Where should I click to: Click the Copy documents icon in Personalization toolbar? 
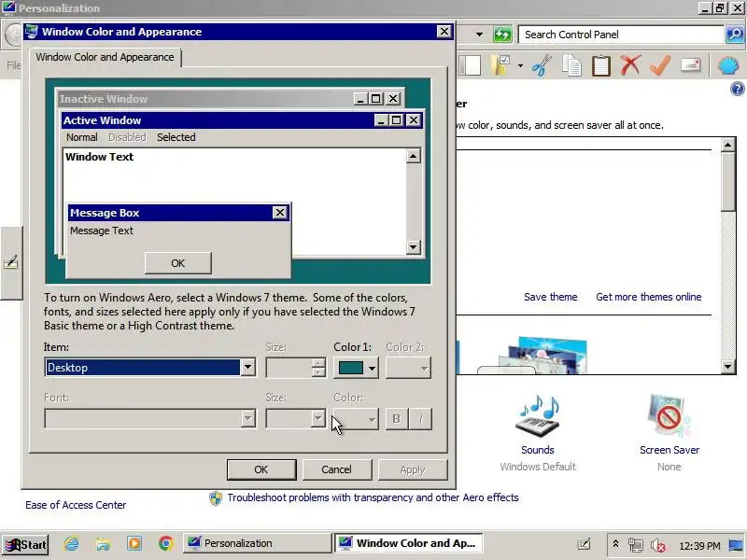[571, 65]
